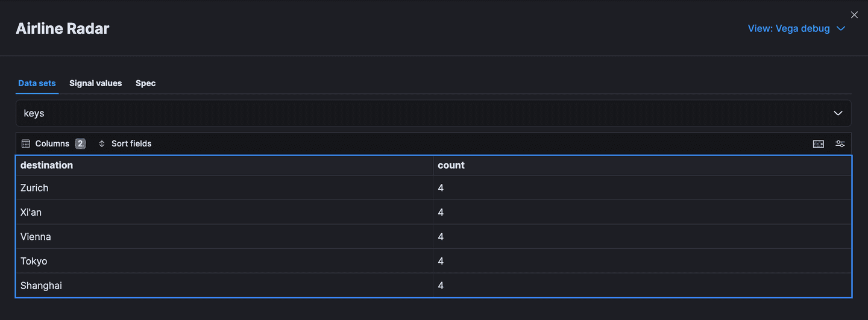
Task: Click the Vienna row cell
Action: click(36, 237)
